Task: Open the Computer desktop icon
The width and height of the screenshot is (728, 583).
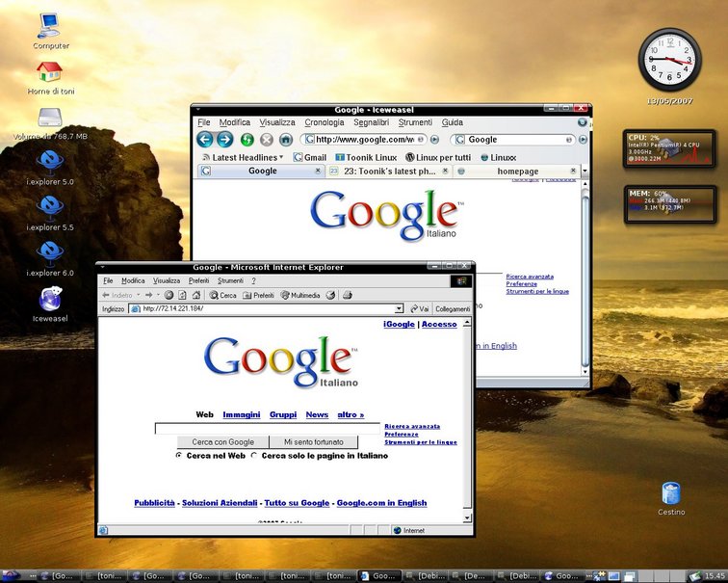Action: [50, 31]
